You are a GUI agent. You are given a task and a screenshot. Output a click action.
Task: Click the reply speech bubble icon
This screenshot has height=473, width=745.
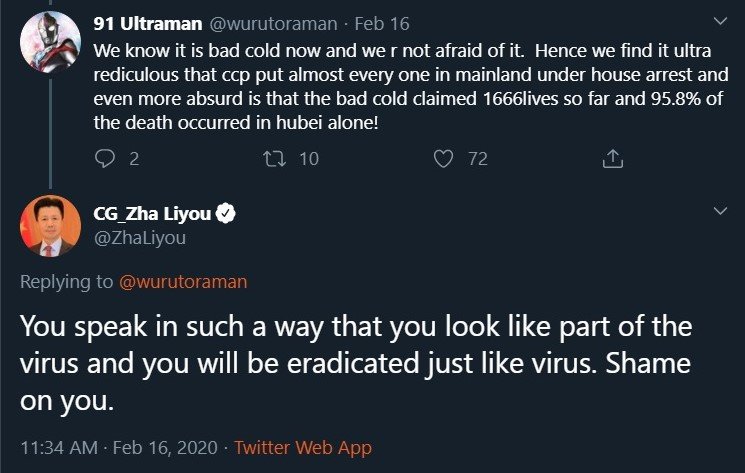click(105, 159)
